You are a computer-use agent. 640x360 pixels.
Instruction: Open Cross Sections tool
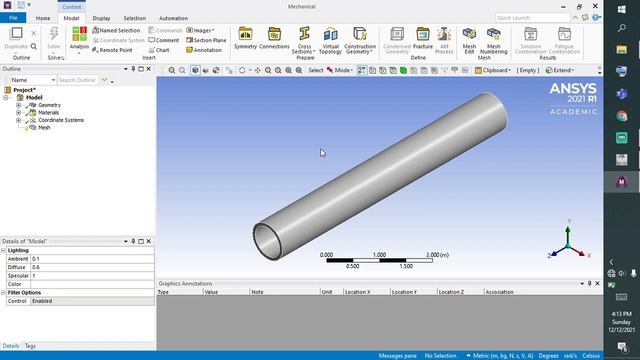tap(304, 40)
